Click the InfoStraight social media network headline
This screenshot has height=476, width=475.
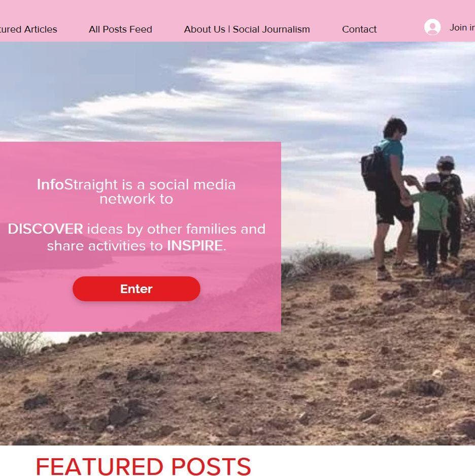click(x=136, y=192)
